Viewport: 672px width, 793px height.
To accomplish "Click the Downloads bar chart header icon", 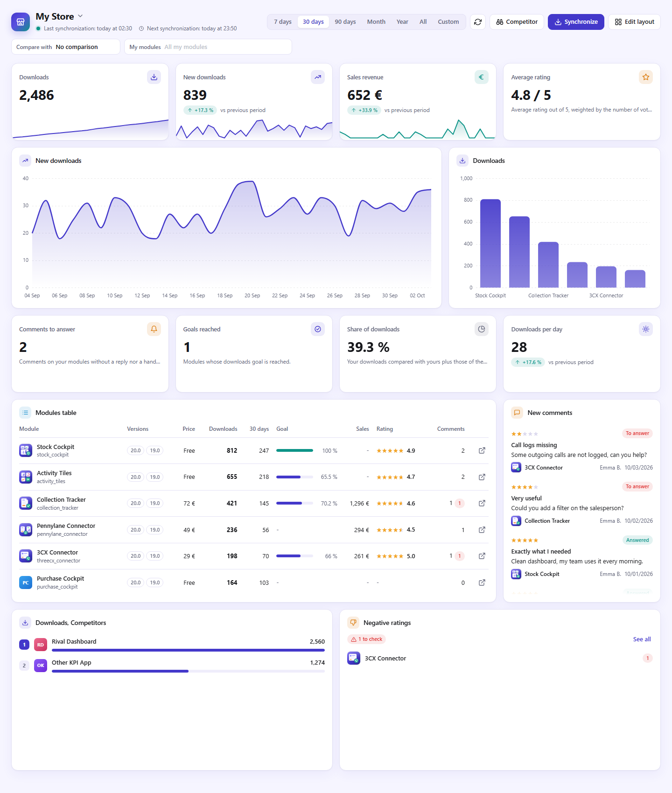I will pyautogui.click(x=462, y=161).
